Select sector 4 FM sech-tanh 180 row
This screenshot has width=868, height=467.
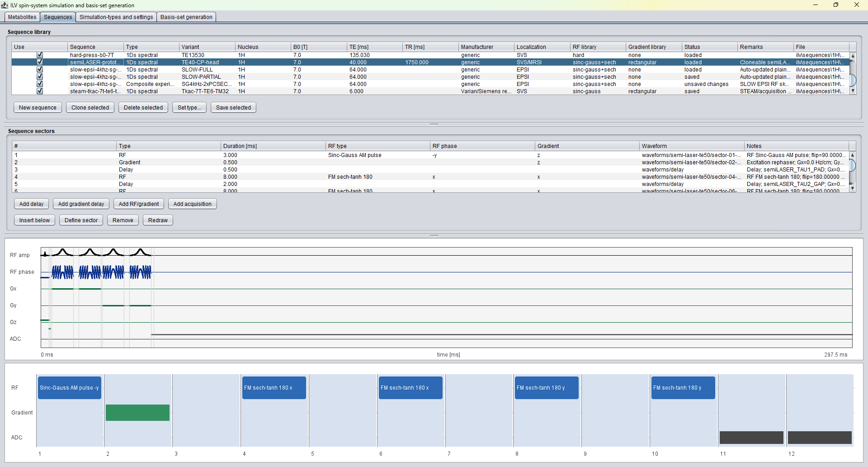(430, 176)
